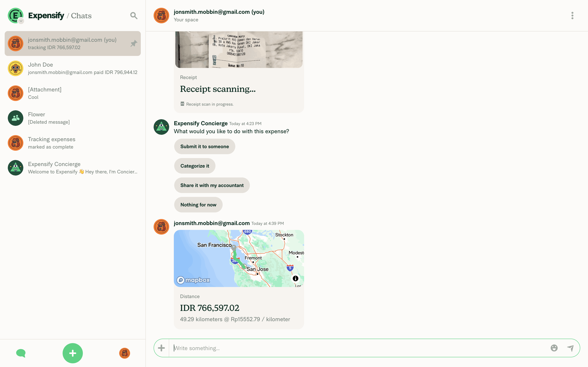Click the Mapbox info icon on the map
The width and height of the screenshot is (588, 367).
[295, 278]
